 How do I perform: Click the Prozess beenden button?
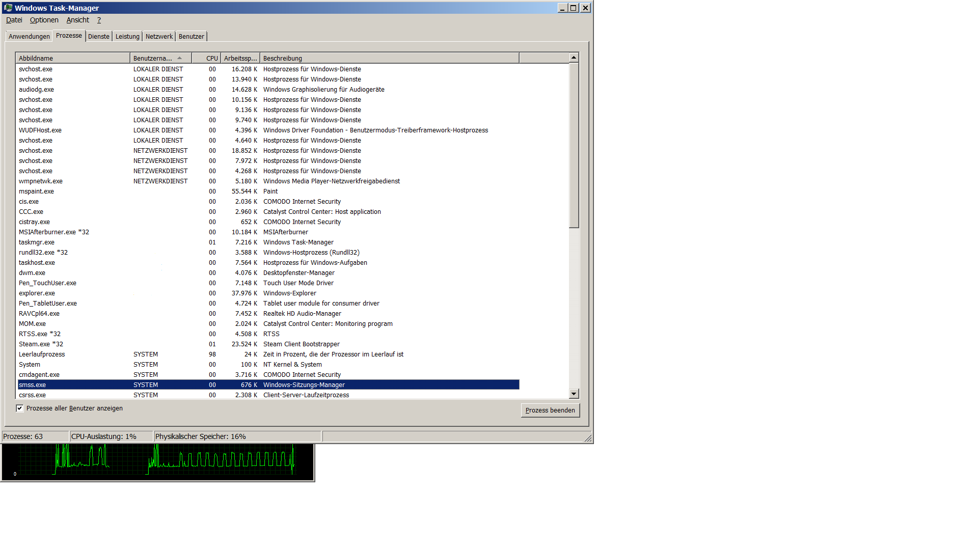550,410
